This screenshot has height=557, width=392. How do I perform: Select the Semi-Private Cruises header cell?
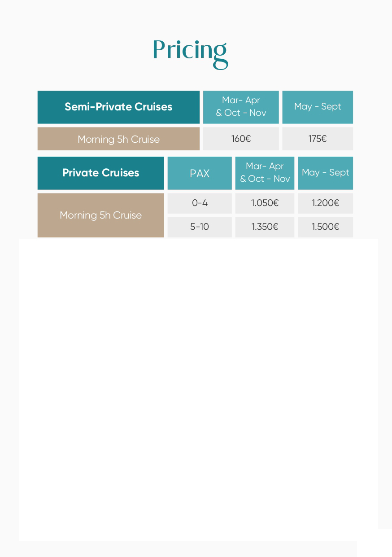[x=118, y=107]
